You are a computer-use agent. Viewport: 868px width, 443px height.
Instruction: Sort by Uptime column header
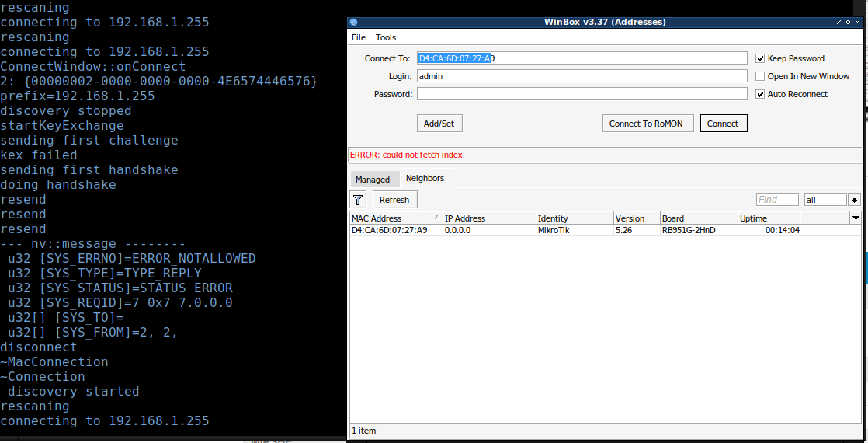click(769, 218)
